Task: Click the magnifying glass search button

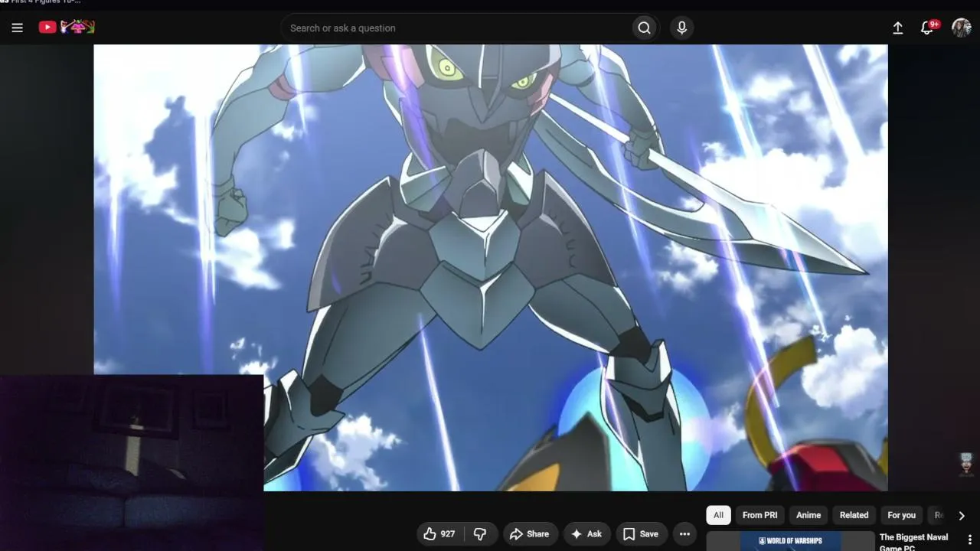Action: pyautogui.click(x=645, y=28)
